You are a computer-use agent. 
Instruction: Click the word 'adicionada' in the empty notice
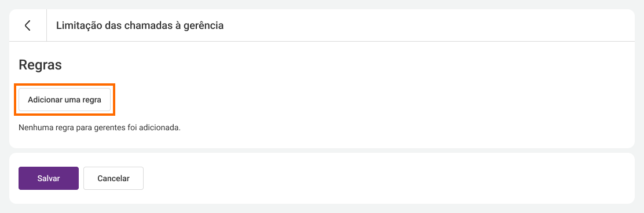coord(163,128)
